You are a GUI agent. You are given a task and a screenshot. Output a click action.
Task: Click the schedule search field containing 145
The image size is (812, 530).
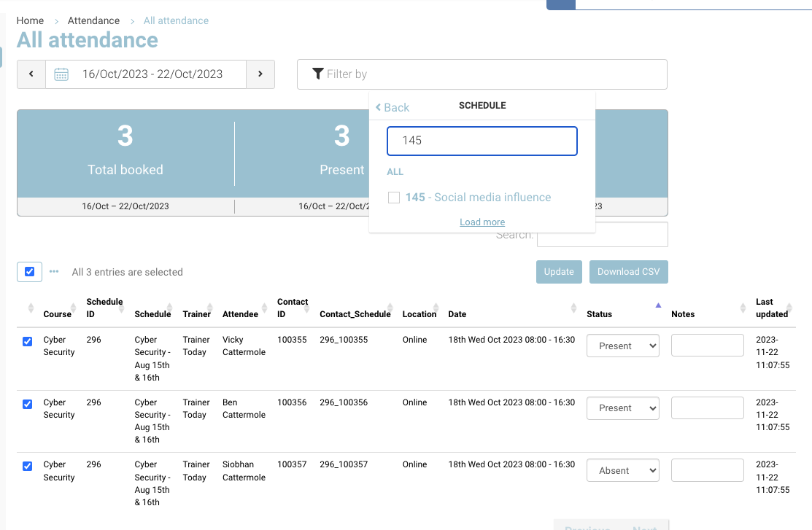tap(482, 141)
